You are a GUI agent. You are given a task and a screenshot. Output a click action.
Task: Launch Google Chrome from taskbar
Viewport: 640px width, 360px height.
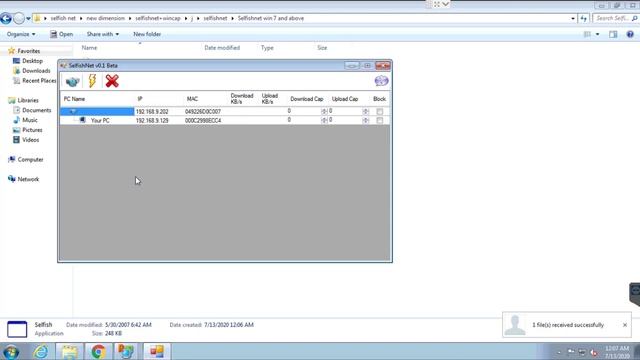click(x=98, y=352)
